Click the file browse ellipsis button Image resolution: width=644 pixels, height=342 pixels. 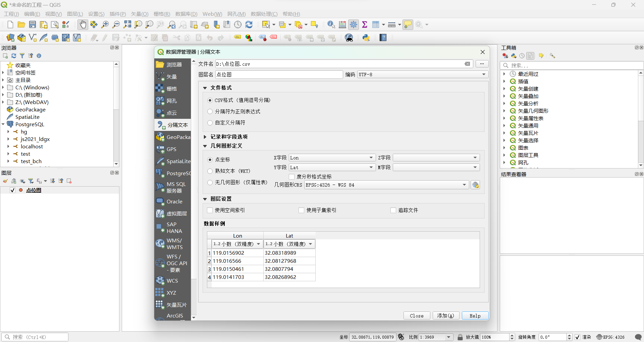point(482,64)
